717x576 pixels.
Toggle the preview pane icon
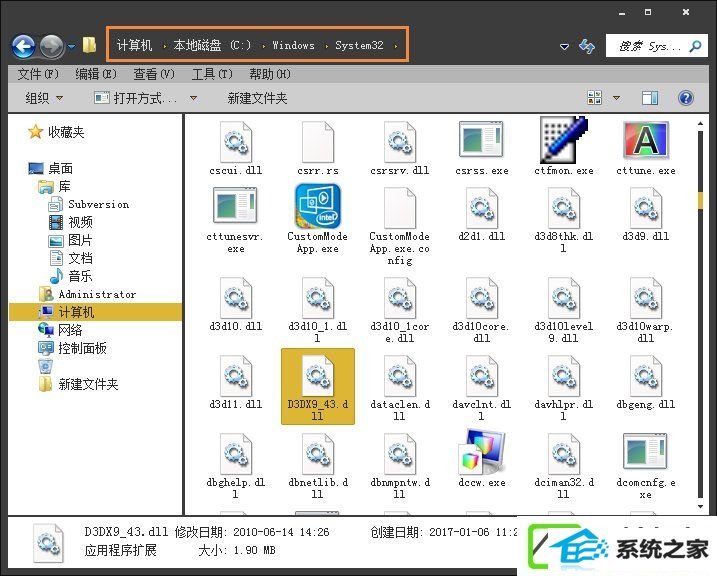point(649,98)
